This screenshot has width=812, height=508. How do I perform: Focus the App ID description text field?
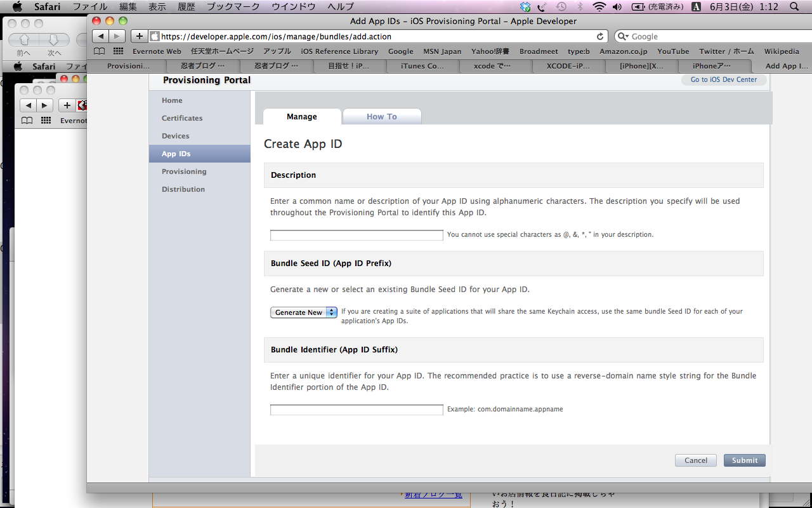tap(357, 235)
